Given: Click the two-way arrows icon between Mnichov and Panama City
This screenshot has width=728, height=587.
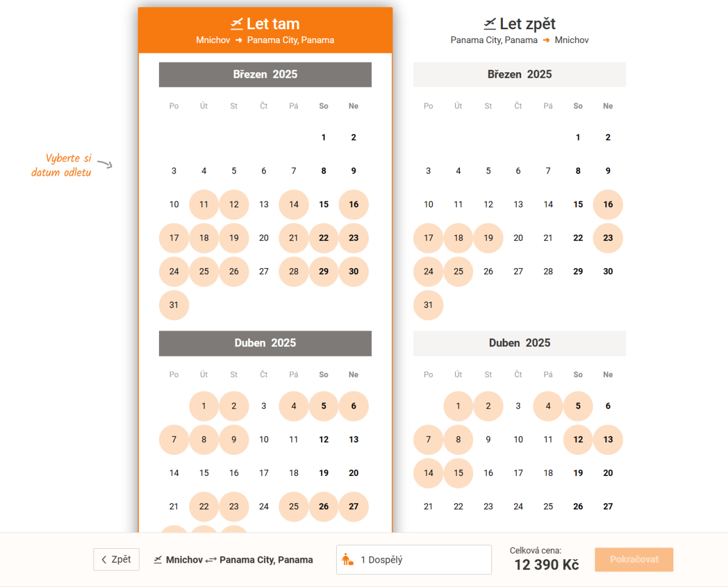Looking at the screenshot, I should coord(211,560).
